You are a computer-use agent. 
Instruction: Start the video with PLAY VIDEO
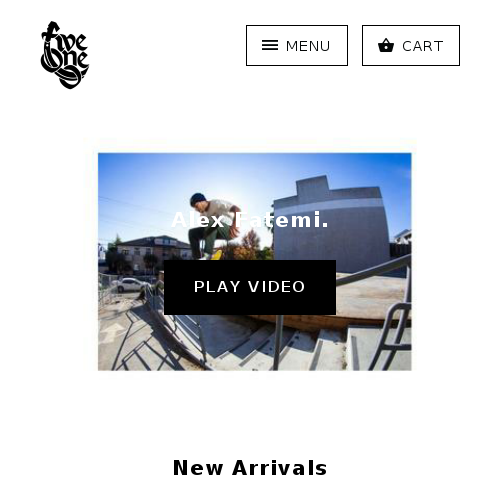(x=250, y=287)
